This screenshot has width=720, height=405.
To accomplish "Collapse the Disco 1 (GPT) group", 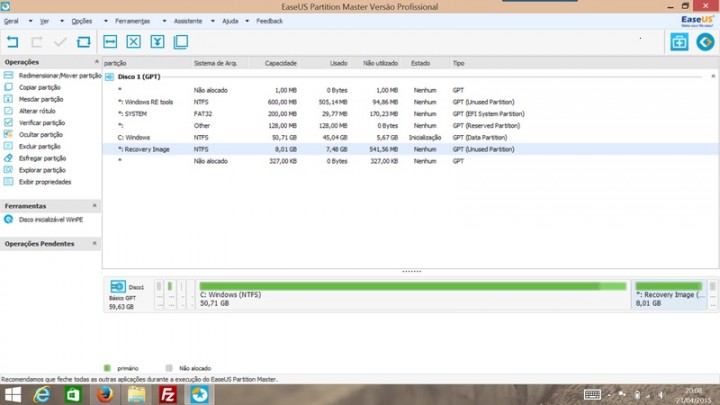I will [713, 76].
